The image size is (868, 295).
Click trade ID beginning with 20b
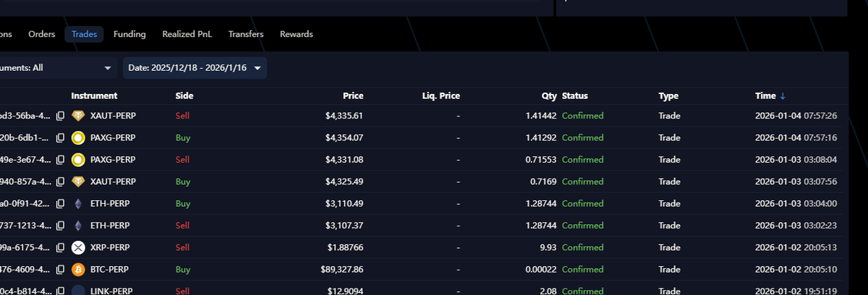pos(26,137)
